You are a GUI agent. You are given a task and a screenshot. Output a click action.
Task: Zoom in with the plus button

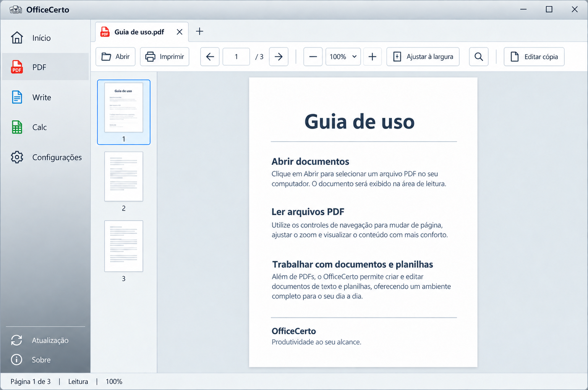[373, 56]
